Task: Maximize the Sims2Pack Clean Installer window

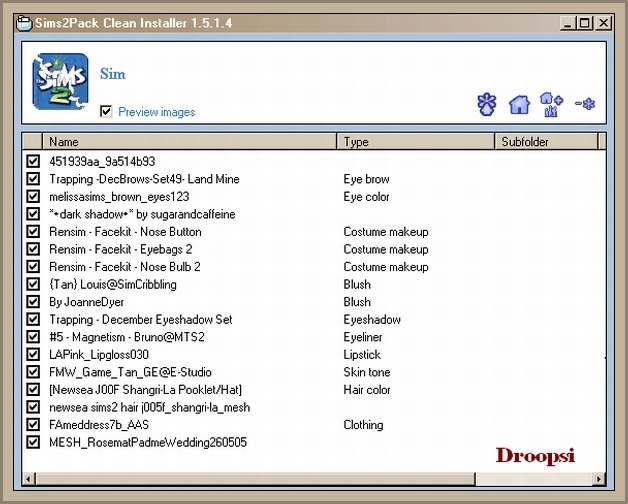Action: tap(584, 23)
